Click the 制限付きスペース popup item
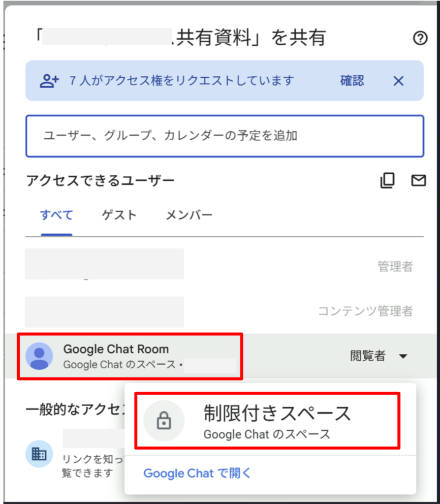The width and height of the screenshot is (440, 504). (x=267, y=420)
